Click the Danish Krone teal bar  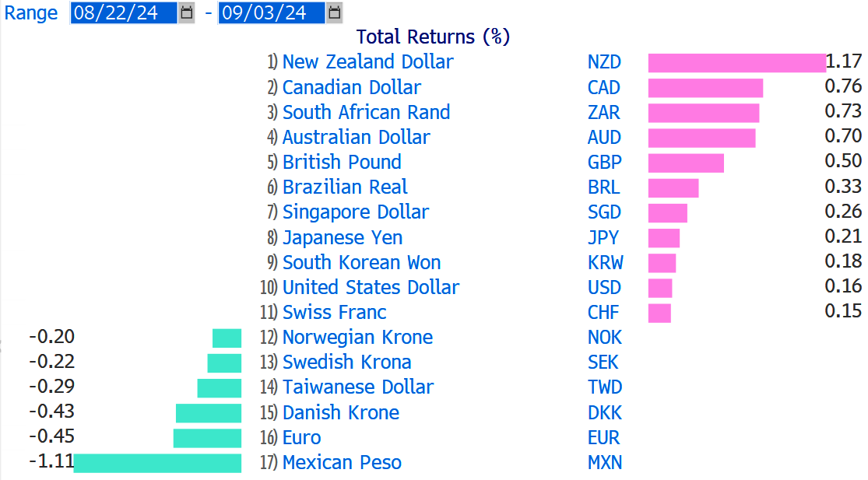pos(209,413)
